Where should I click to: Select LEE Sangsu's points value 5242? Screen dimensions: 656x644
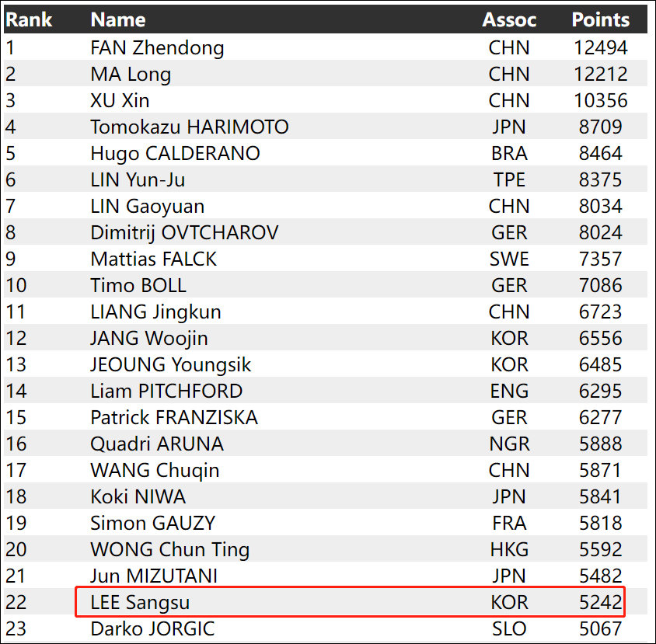coord(600,603)
